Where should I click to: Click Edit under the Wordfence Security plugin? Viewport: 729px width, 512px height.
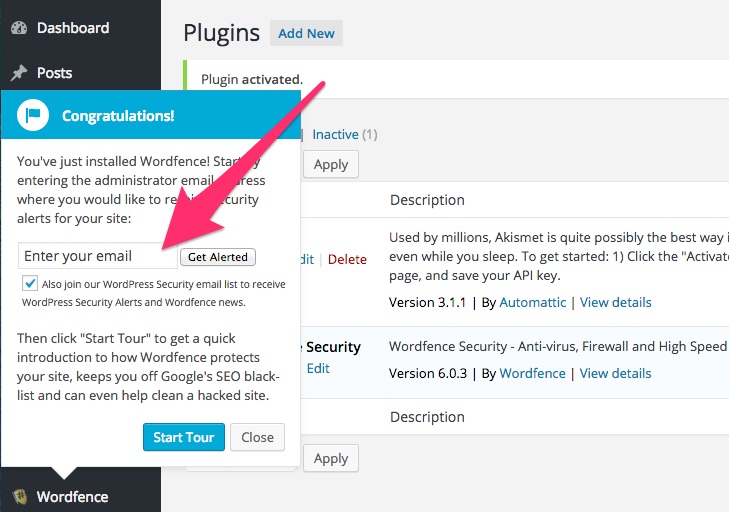click(318, 368)
